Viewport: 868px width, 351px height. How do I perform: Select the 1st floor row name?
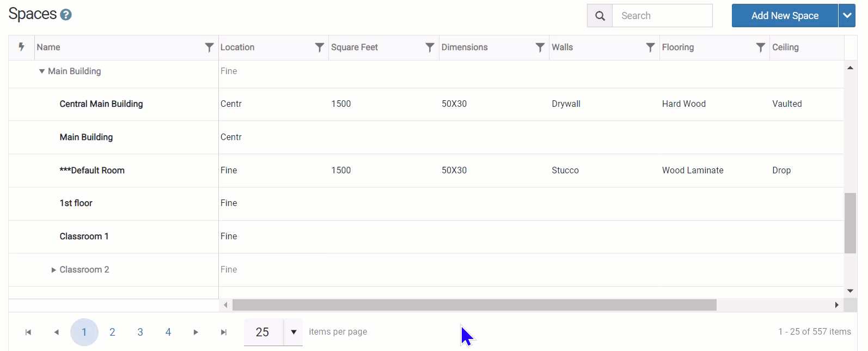(76, 203)
